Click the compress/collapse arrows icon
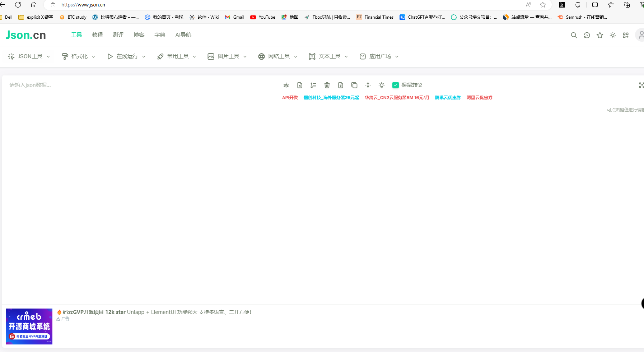Viewport: 644px width, 352px height. 368,85
